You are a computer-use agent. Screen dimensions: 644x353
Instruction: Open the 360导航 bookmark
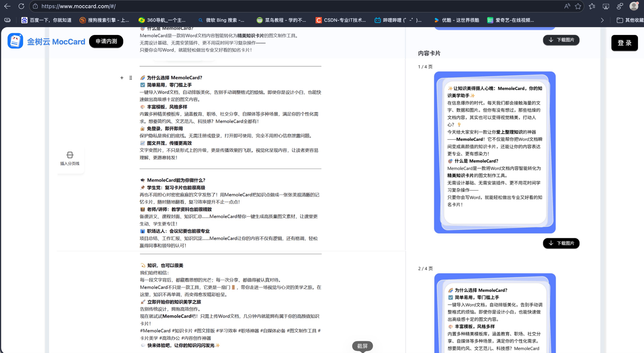pyautogui.click(x=162, y=20)
